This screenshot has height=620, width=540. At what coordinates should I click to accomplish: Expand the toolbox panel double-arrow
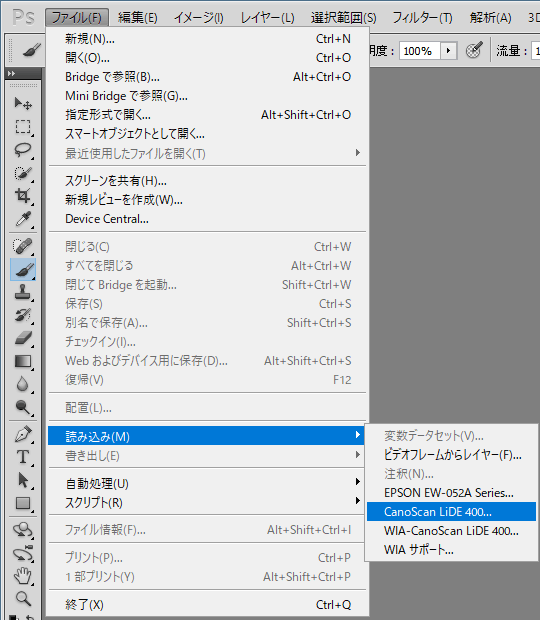point(11,74)
